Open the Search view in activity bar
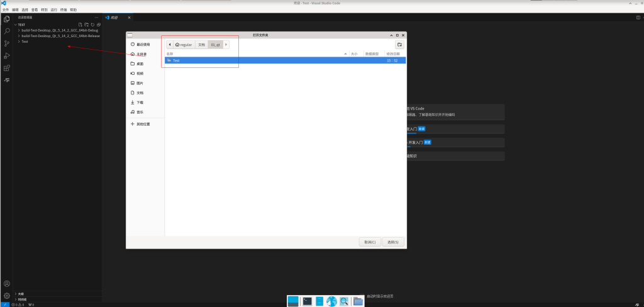The height and width of the screenshot is (307, 644). click(x=7, y=31)
